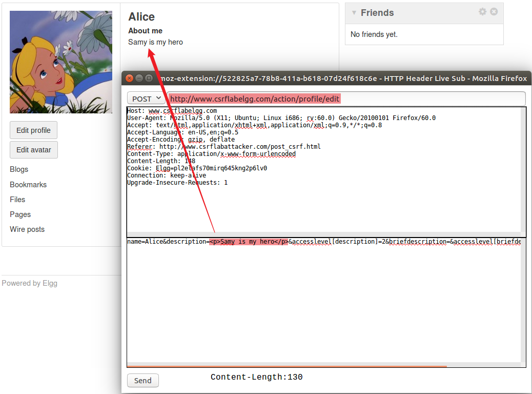532x394 pixels.
Task: Click the Accept-Language header line
Action: point(182,132)
